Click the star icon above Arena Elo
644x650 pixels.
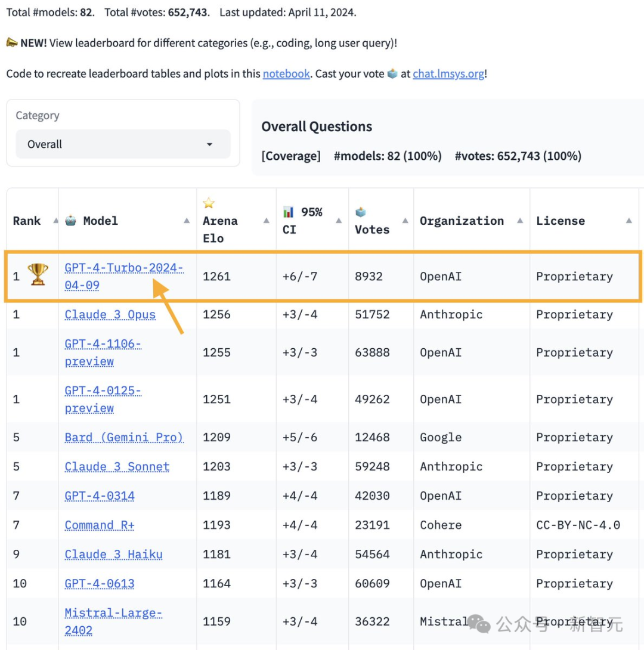coord(209,203)
